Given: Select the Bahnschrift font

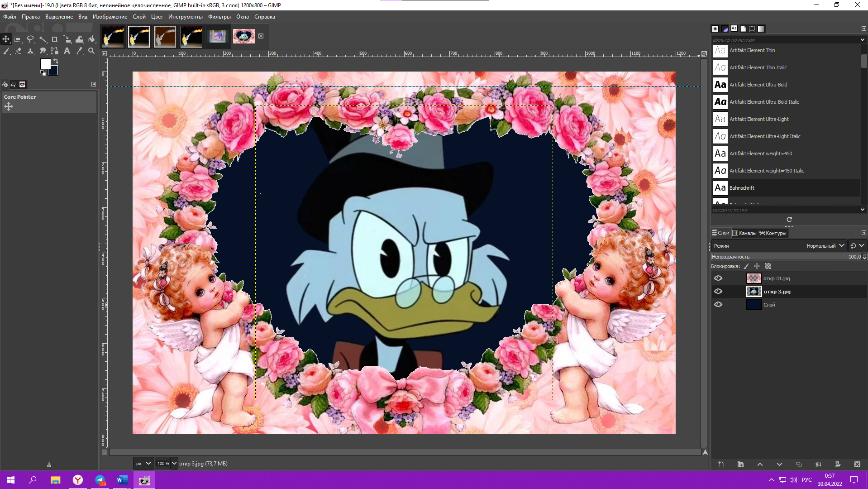Looking at the screenshot, I should [786, 188].
